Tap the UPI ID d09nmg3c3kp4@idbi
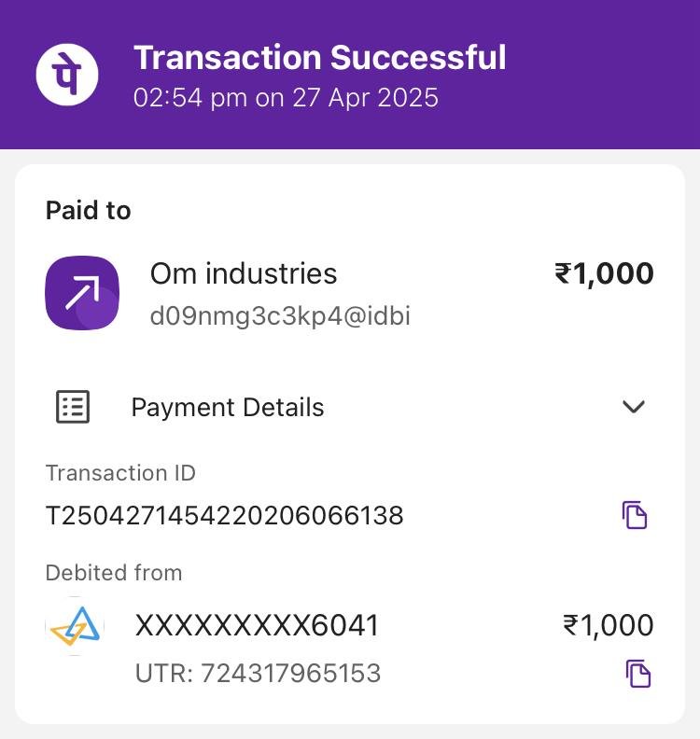Screen dimensions: 700x739 tap(280, 316)
